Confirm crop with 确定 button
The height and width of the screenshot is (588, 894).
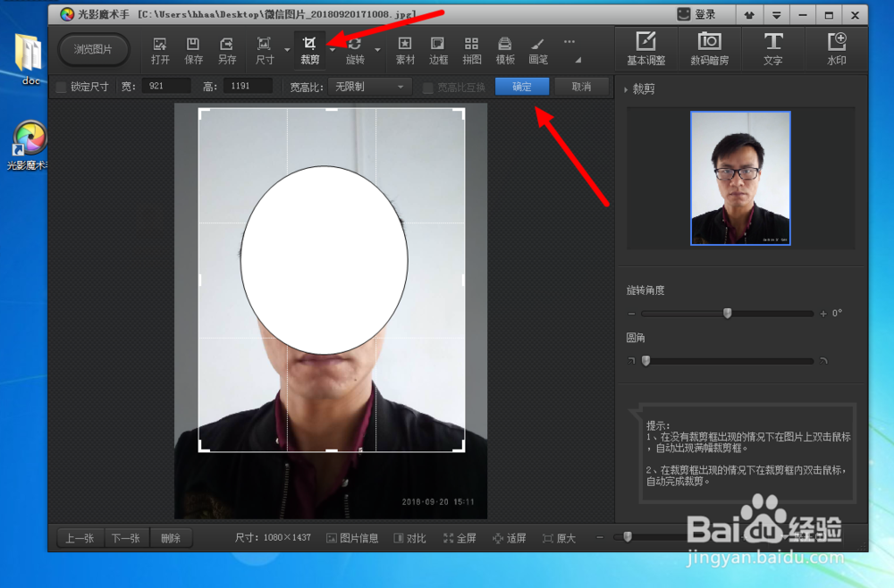tap(522, 87)
